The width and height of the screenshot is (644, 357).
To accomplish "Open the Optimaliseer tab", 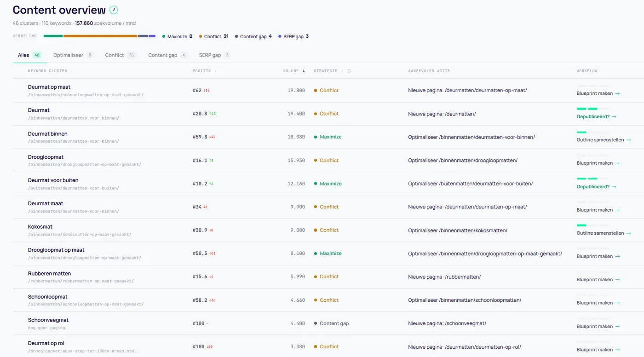I will pyautogui.click(x=73, y=55).
